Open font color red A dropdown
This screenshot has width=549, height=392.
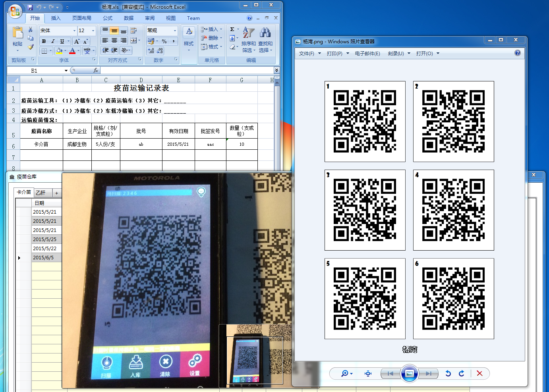coord(78,51)
